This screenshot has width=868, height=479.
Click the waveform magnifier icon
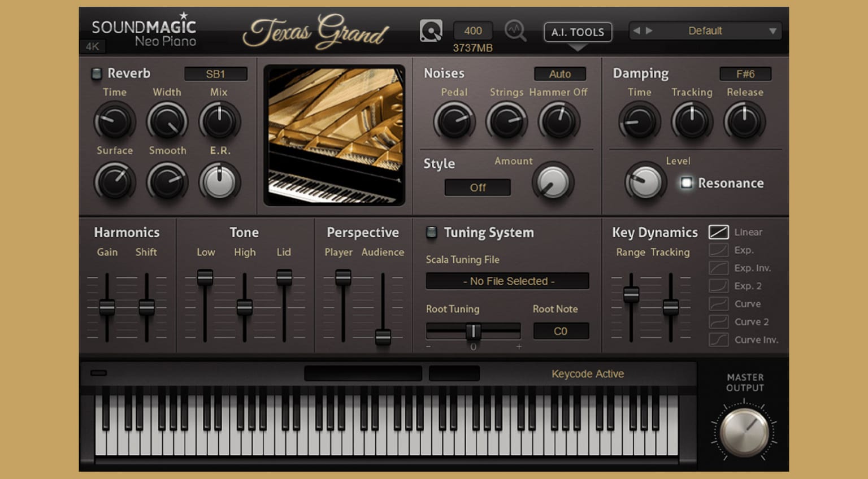coord(515,31)
